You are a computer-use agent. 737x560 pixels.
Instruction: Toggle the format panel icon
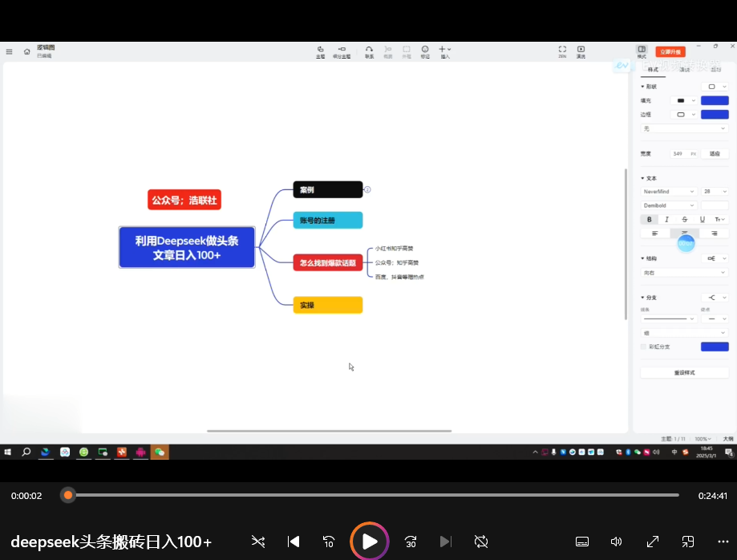coord(642,51)
